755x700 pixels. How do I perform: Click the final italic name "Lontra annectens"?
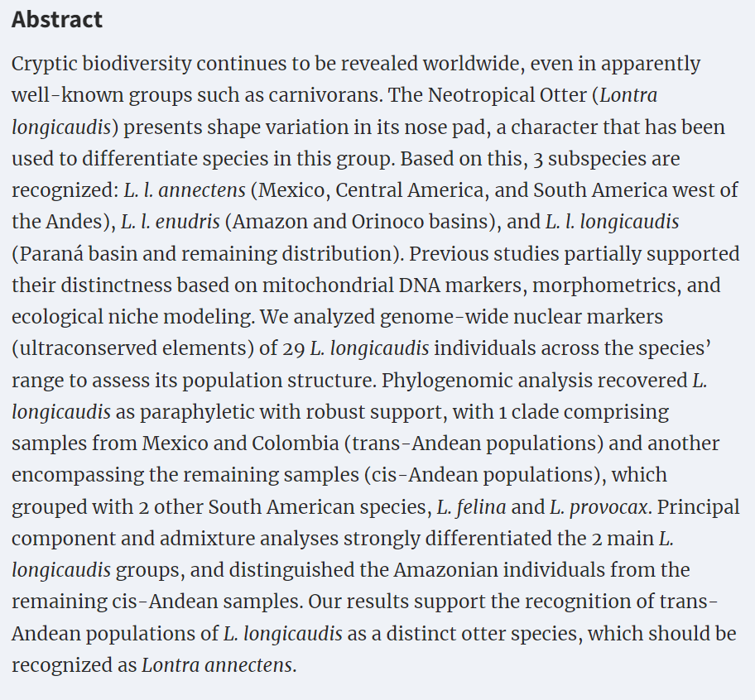218,665
